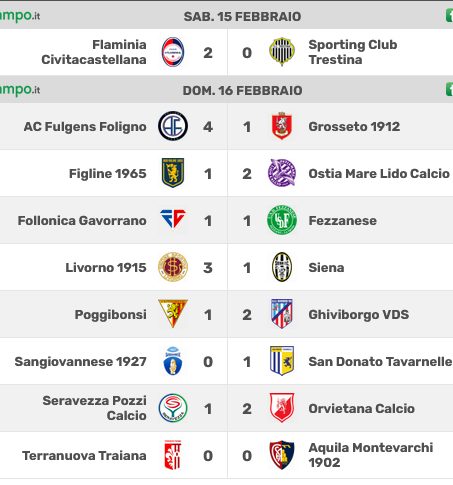Select the green Fezzanese round badge
The width and height of the screenshot is (453, 485).
tap(282, 220)
